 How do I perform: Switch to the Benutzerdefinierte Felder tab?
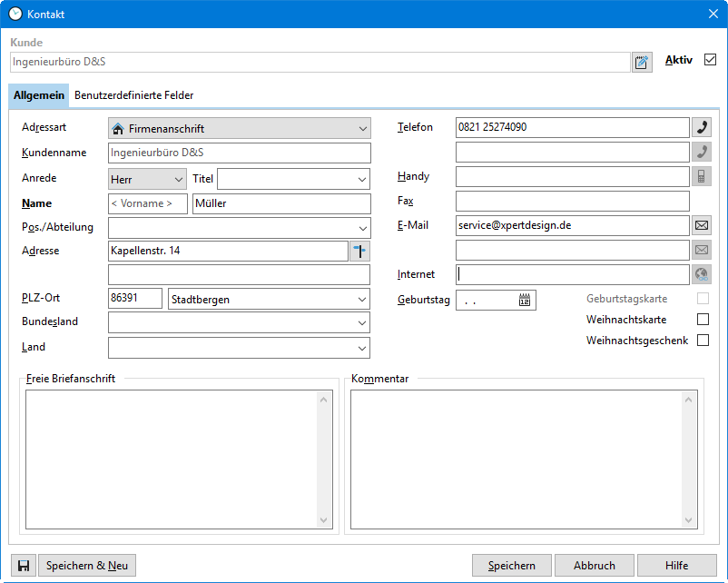(x=133, y=95)
